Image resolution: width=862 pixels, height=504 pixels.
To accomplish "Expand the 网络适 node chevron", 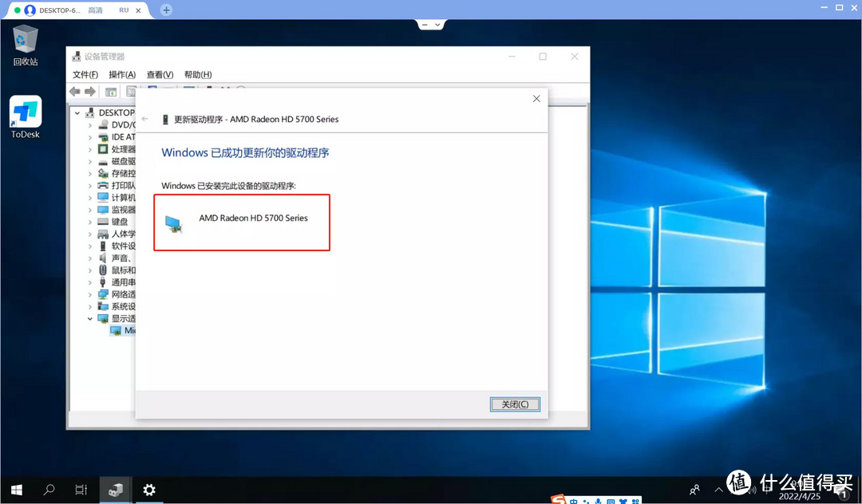I will 90,294.
